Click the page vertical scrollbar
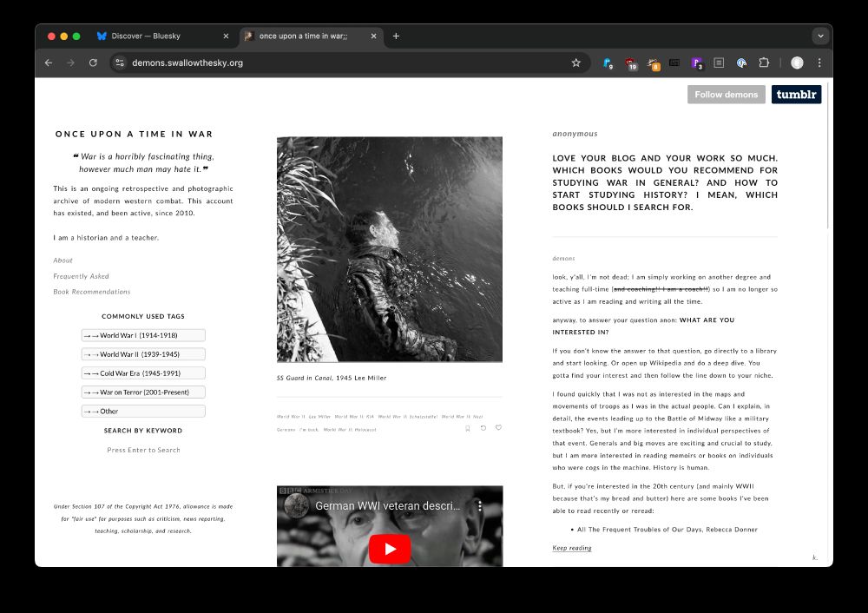The image size is (868, 613). point(829,155)
